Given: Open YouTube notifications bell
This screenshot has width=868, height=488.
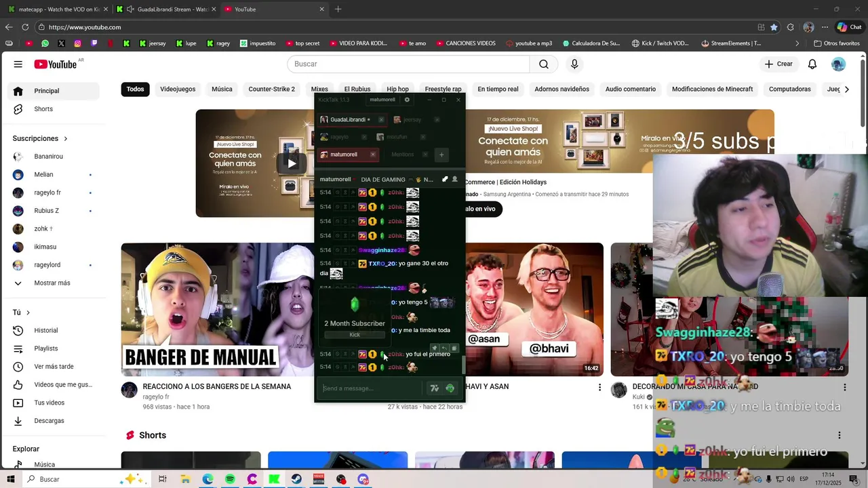Looking at the screenshot, I should [x=812, y=64].
